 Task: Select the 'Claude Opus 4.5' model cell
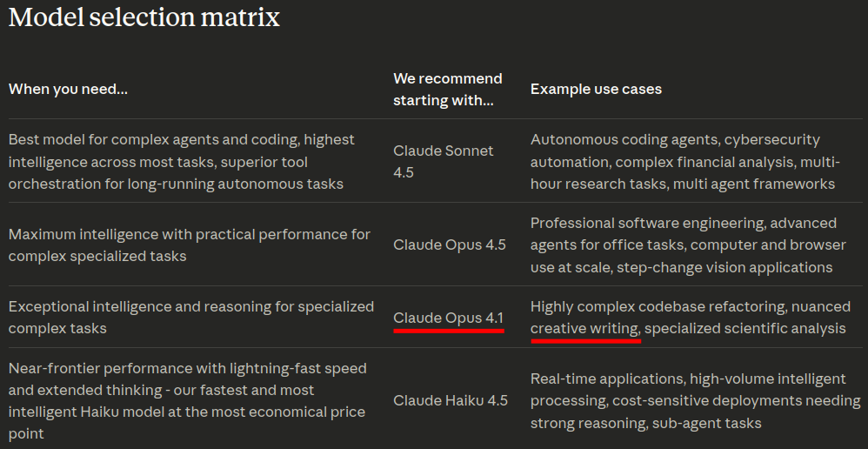click(x=449, y=245)
